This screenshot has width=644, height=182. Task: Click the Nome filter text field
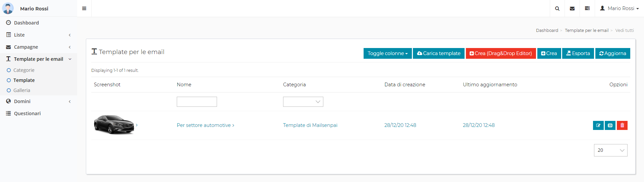click(x=197, y=102)
